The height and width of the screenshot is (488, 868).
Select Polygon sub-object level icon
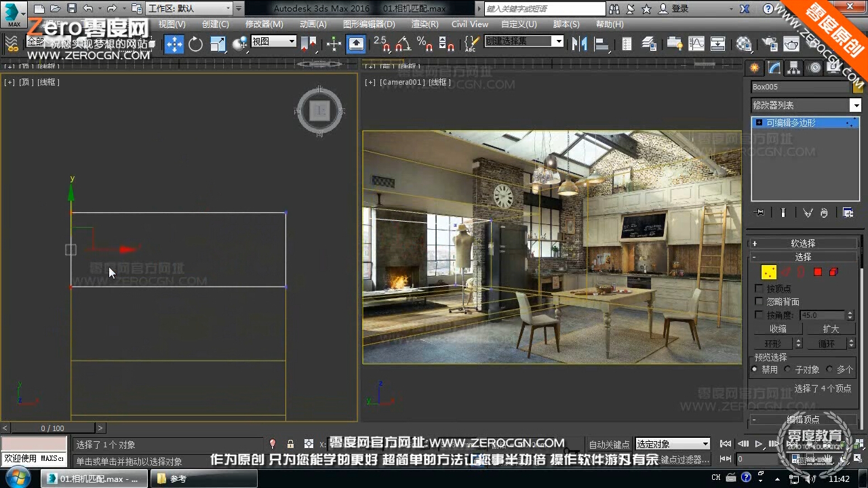[818, 272]
